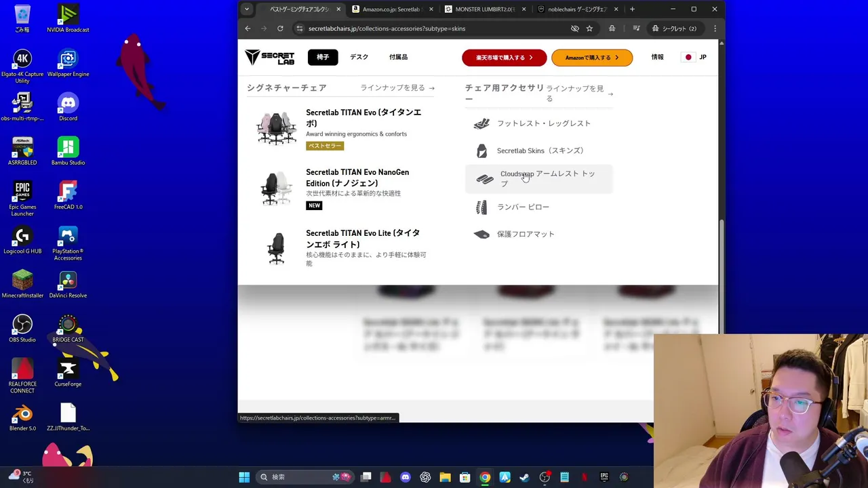Open the media control icon in Chrome toolbar
This screenshot has height=488, width=868.
636,28
